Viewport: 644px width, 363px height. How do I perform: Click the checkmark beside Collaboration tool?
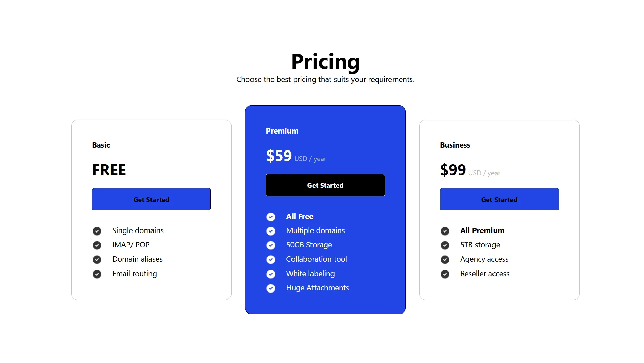[271, 259]
